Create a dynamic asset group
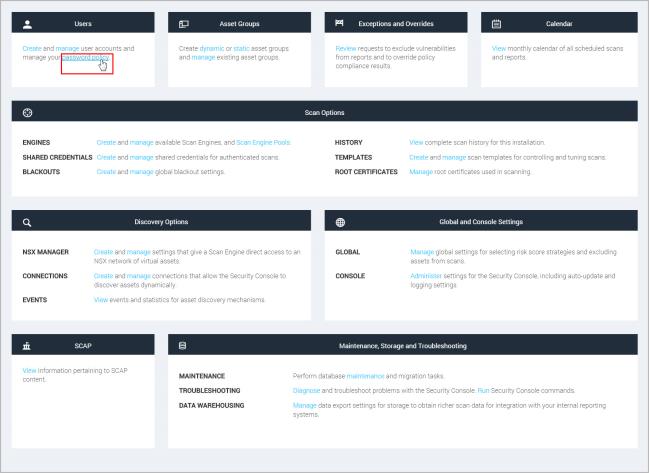 pyautogui.click(x=213, y=48)
